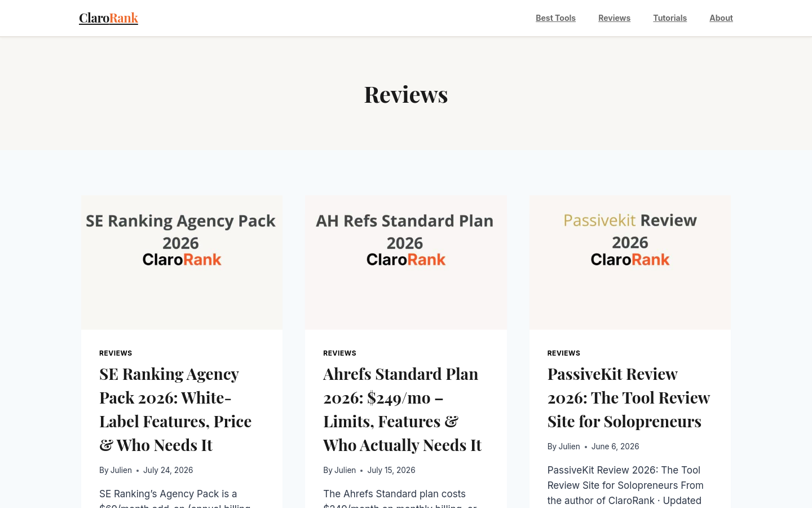Open the Tutorials navigation link

tap(670, 18)
